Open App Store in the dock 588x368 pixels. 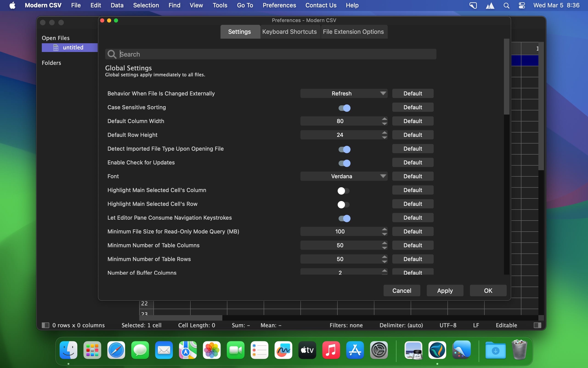tap(355, 350)
